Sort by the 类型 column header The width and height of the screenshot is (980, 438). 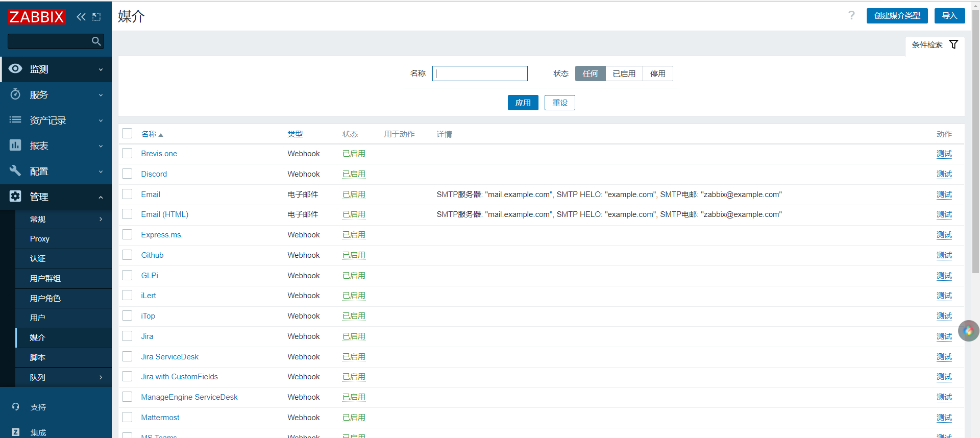coord(295,134)
